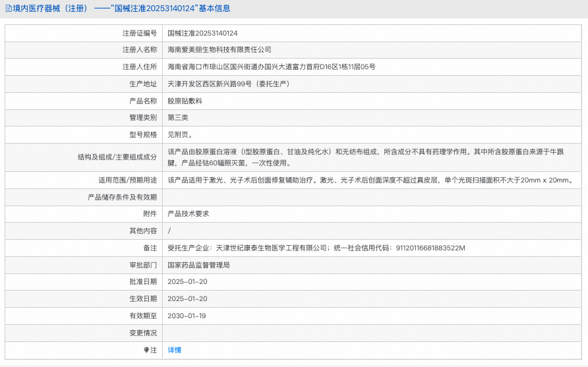This screenshot has width=588, height=367.
Task: Select composition text starting 该产品由胶原蛋白溶液
Action: [366, 157]
